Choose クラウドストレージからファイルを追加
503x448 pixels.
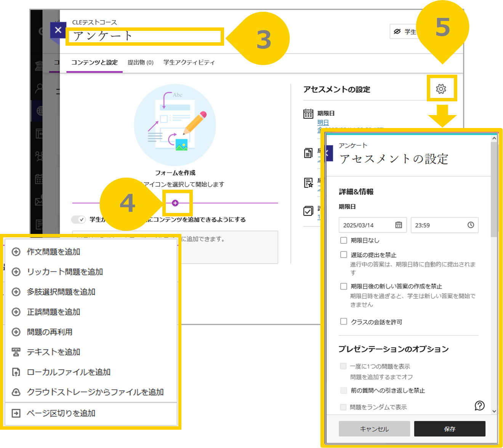pyautogui.click(x=91, y=392)
